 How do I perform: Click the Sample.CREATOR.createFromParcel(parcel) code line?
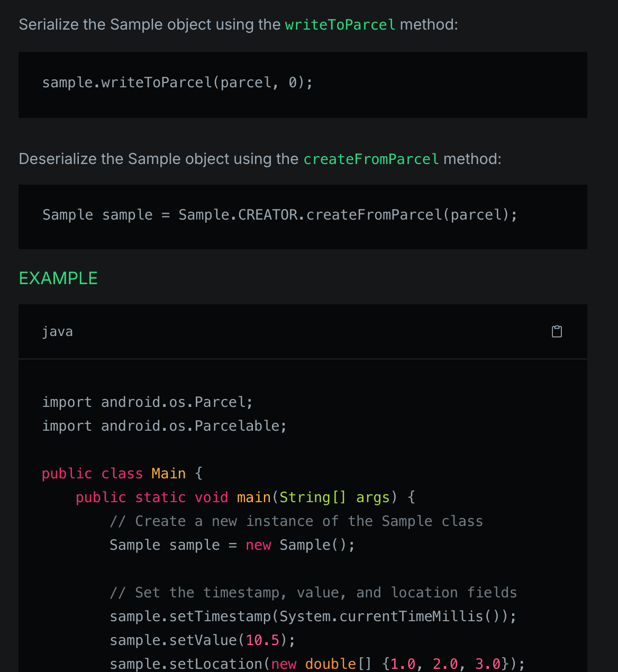click(x=280, y=215)
